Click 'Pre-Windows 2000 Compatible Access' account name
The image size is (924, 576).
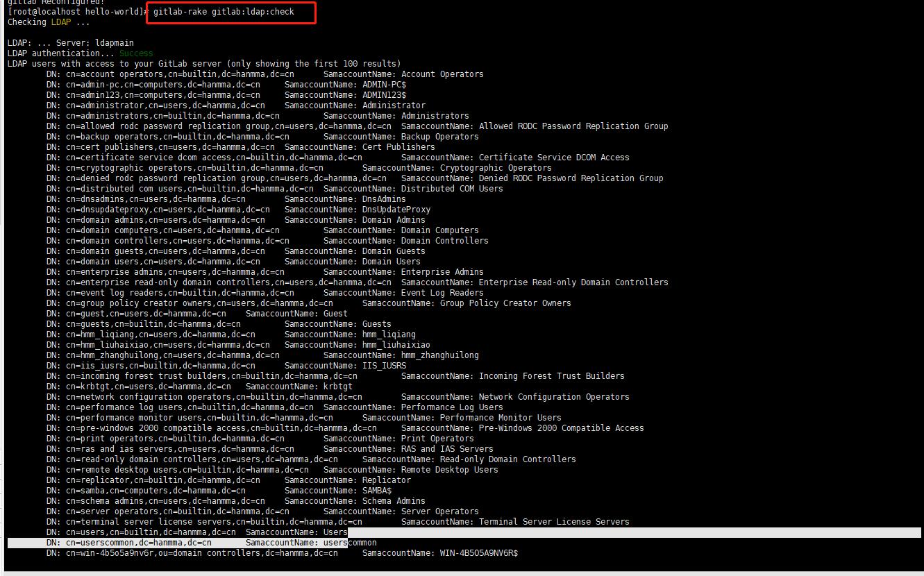point(562,428)
